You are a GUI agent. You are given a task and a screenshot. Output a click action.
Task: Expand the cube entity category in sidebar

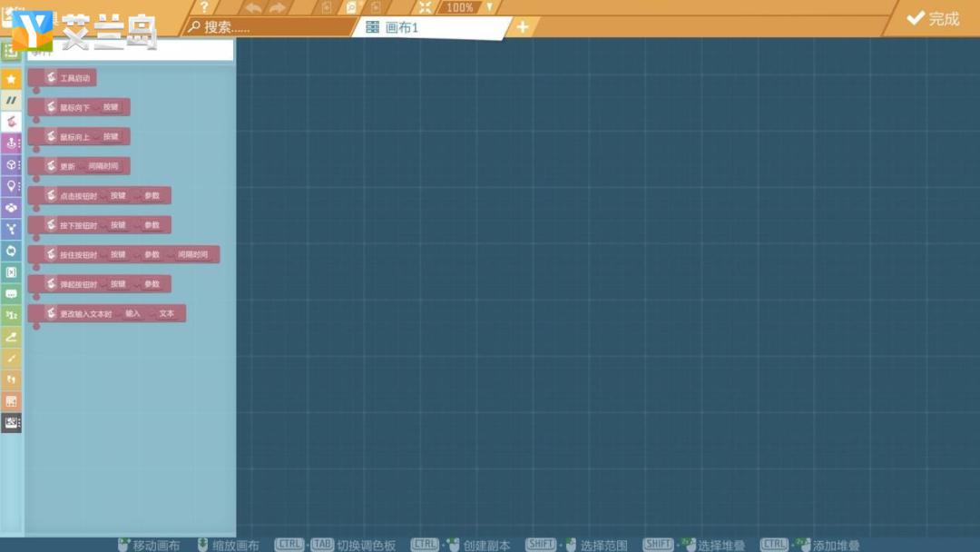point(11,165)
